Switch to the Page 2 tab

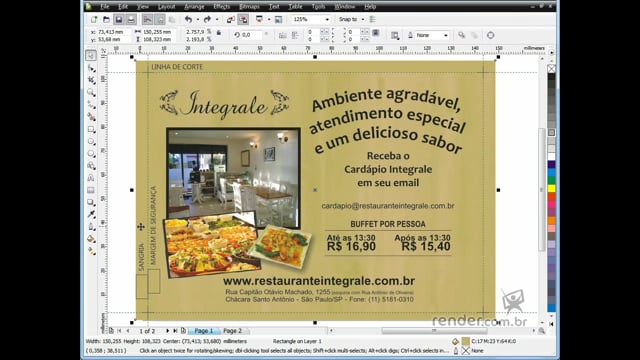click(x=232, y=331)
